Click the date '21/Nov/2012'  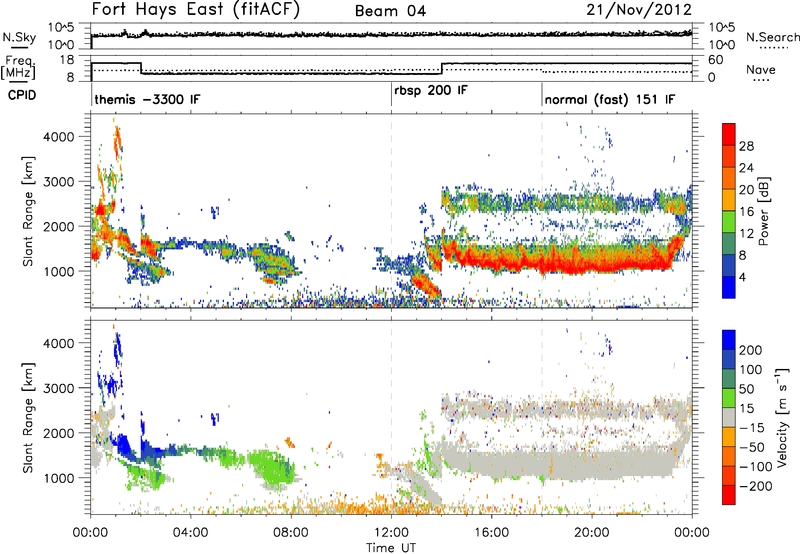(x=639, y=9)
